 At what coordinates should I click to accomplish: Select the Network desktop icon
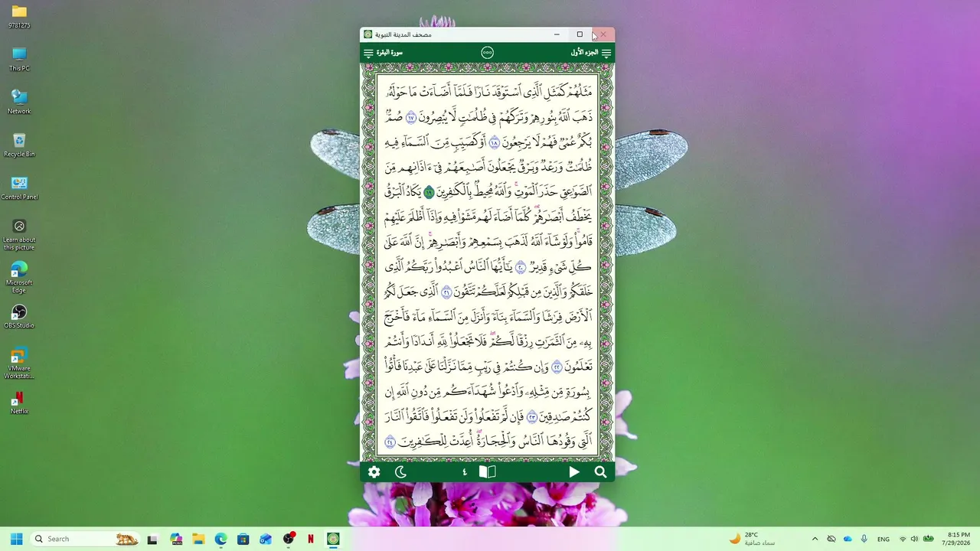coord(19,102)
